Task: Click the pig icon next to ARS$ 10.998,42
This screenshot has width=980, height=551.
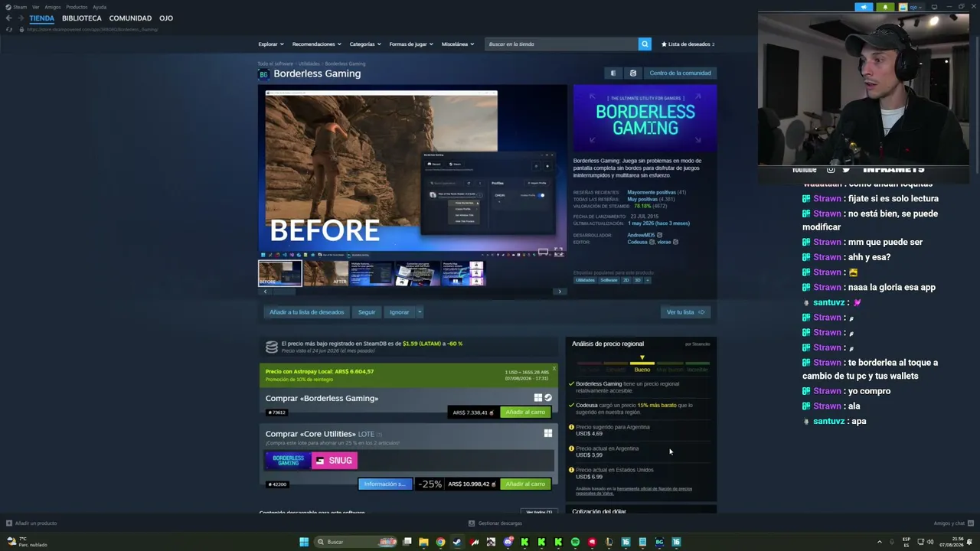Action: click(494, 484)
